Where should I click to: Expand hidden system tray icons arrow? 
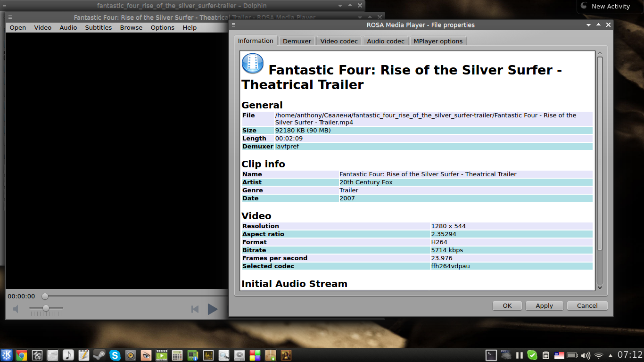pyautogui.click(x=611, y=355)
